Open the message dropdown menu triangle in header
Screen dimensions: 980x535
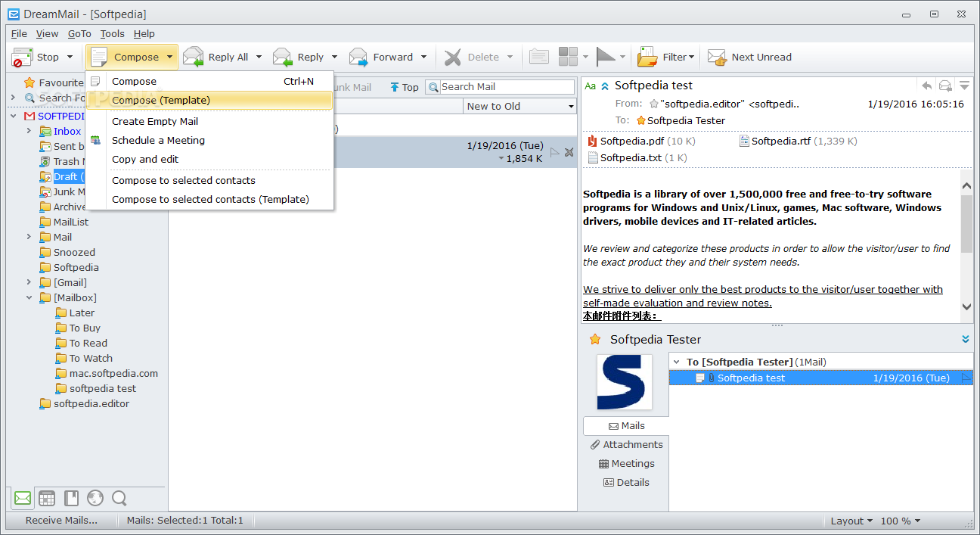964,86
